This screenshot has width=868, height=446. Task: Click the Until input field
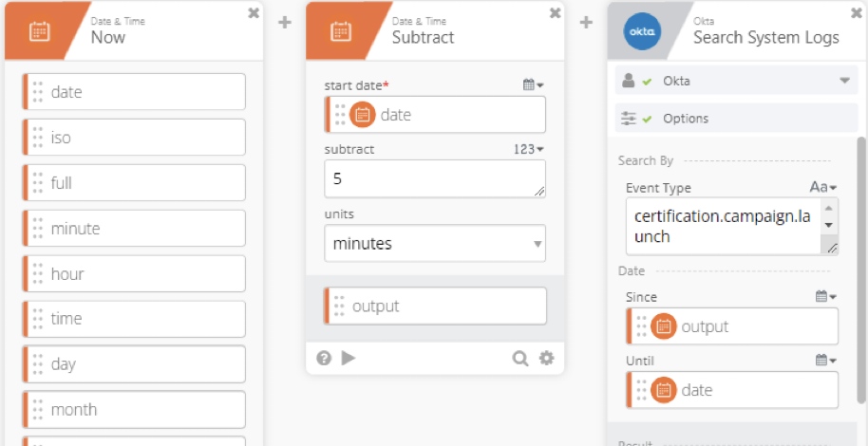[732, 390]
